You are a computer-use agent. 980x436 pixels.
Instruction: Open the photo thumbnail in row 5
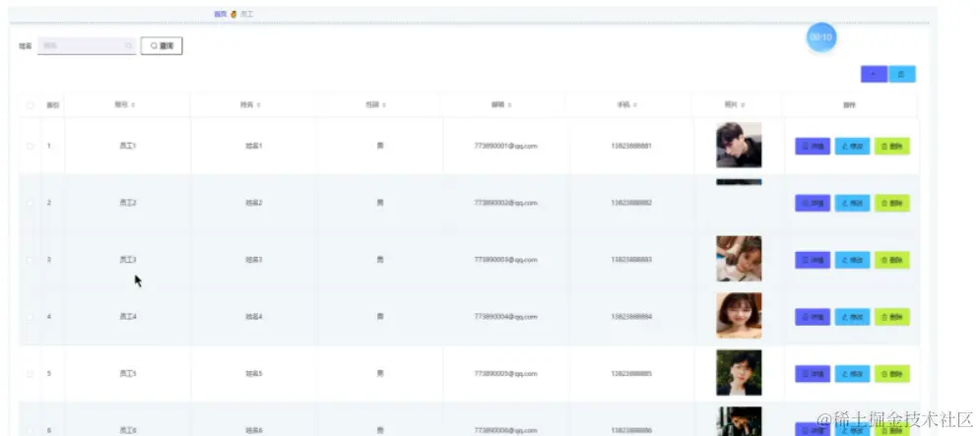(x=739, y=372)
